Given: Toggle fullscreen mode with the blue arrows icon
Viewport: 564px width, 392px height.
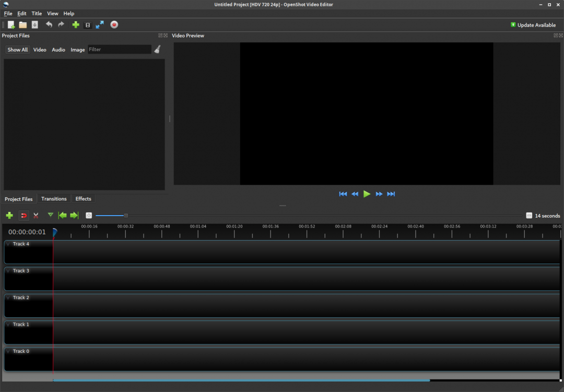Looking at the screenshot, I should (x=100, y=25).
